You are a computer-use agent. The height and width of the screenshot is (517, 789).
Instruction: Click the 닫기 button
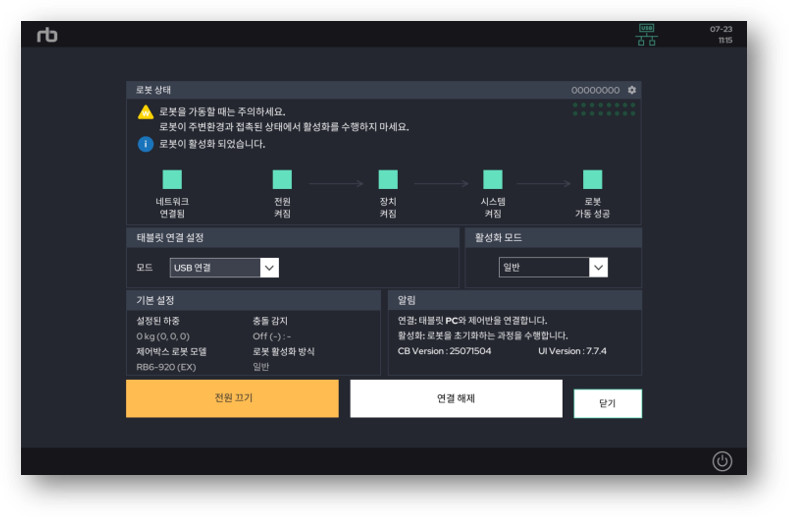pyautogui.click(x=608, y=403)
